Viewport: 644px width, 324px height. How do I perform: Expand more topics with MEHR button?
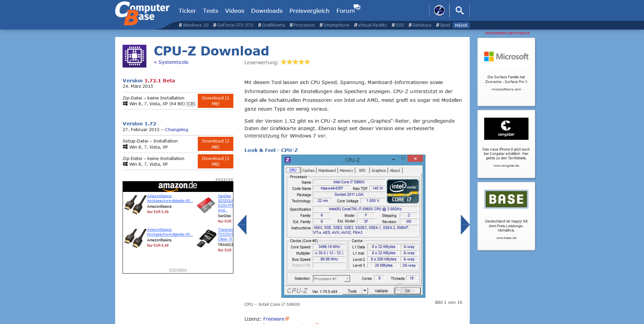click(x=461, y=25)
